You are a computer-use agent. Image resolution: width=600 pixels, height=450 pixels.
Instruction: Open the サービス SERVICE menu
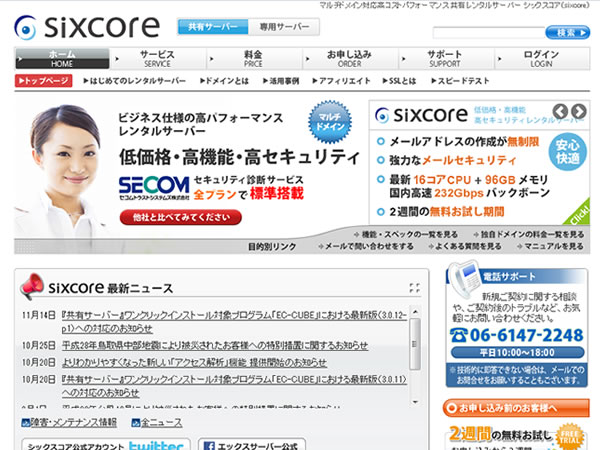tap(157, 59)
